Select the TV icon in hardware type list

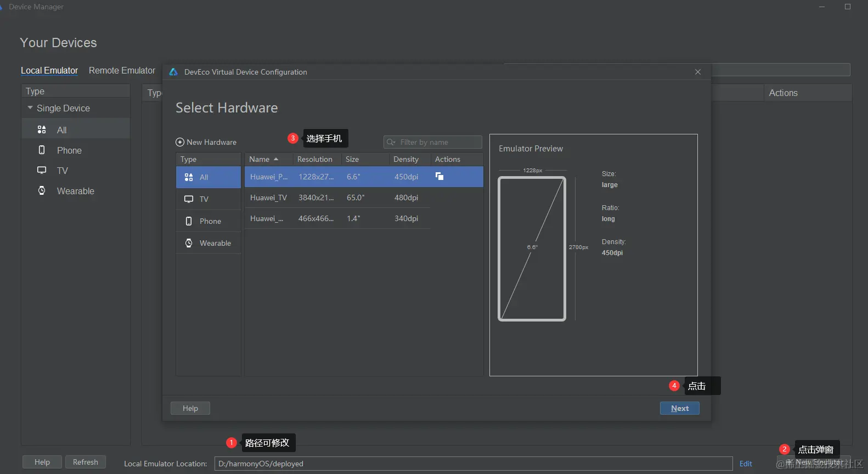coord(189,199)
